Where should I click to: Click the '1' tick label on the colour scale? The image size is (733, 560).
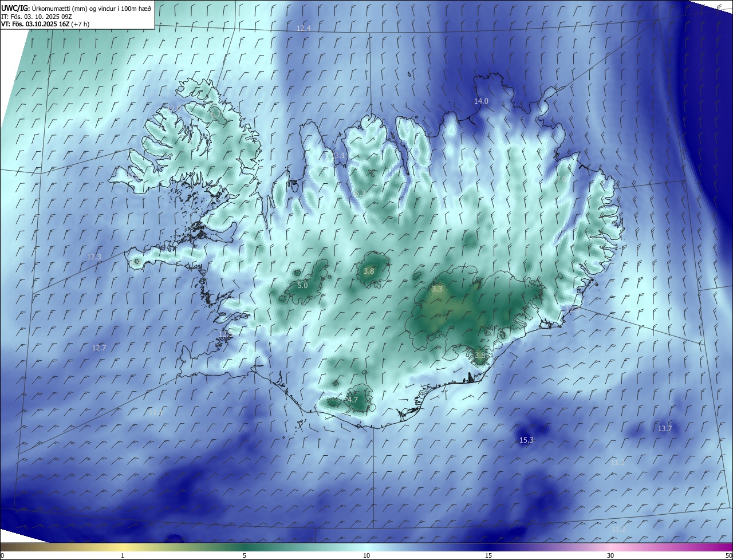coord(123,556)
